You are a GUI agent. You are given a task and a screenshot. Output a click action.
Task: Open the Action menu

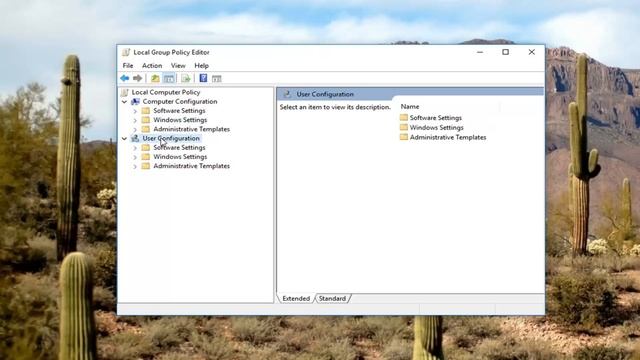[x=152, y=66]
